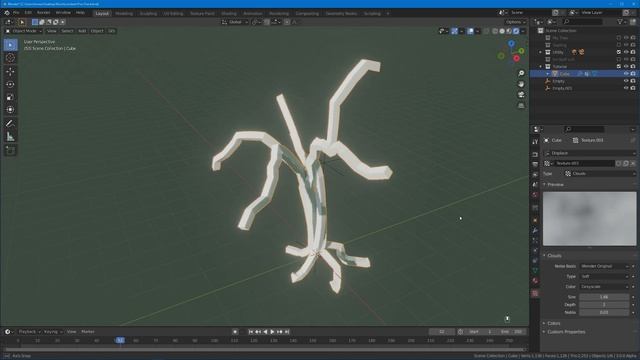The image size is (640, 360).
Task: Select the 3D Cursor tool
Action: (11, 58)
